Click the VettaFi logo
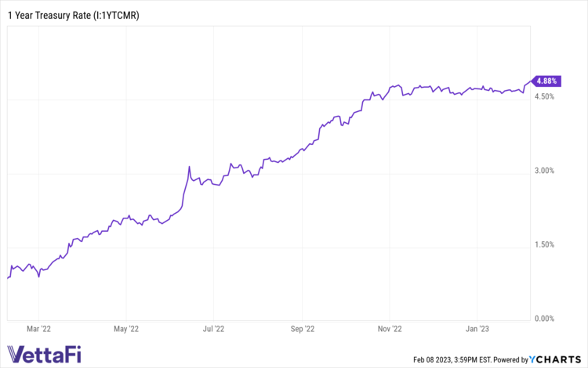 (x=47, y=352)
